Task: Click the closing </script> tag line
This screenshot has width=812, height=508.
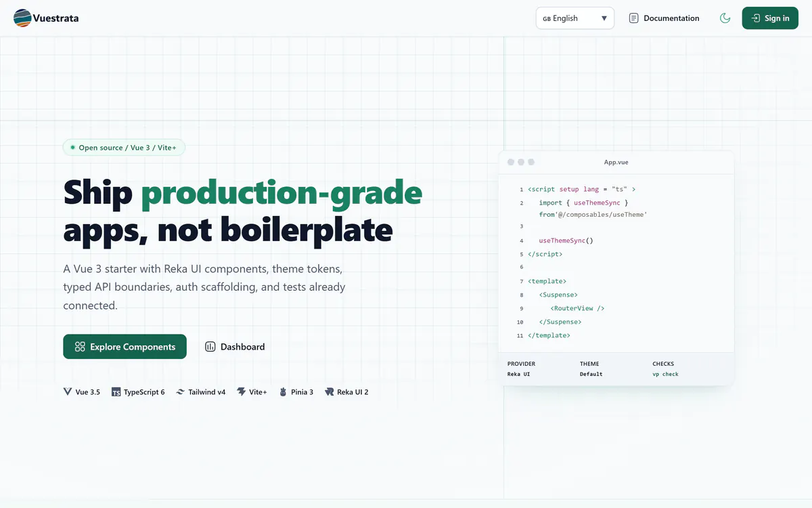Action: tap(545, 254)
